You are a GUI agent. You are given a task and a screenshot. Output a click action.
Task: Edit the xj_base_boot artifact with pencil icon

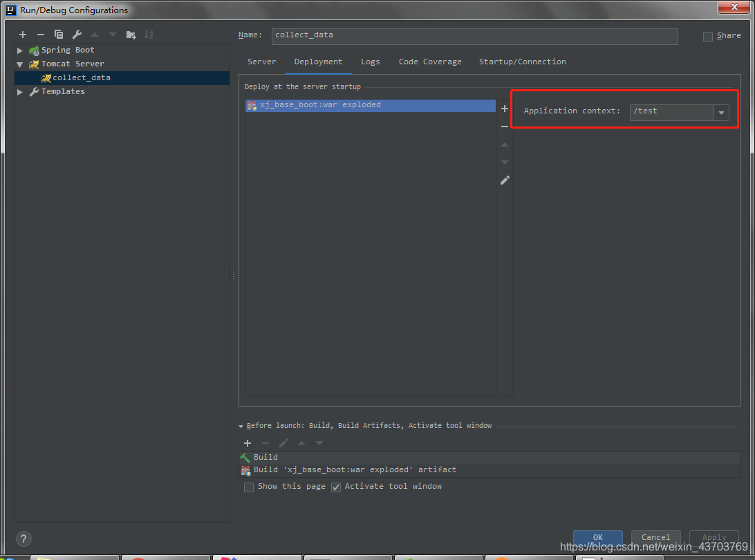(505, 180)
